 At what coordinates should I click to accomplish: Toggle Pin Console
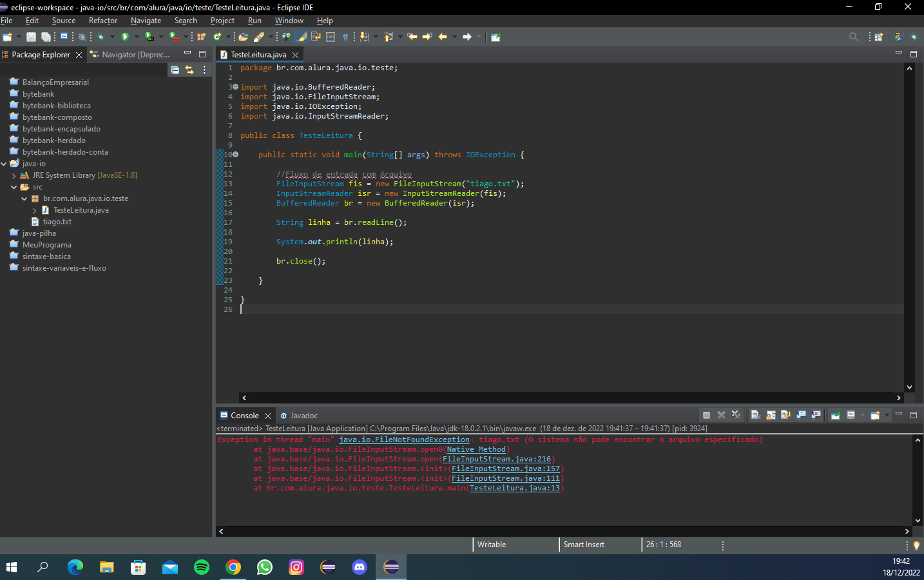pos(836,415)
